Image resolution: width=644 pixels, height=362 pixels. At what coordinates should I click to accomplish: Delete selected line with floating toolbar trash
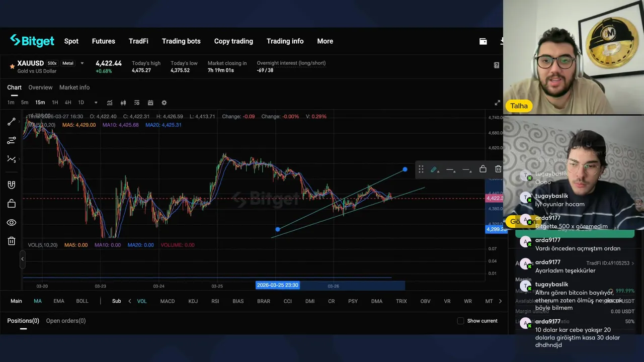pyautogui.click(x=498, y=169)
